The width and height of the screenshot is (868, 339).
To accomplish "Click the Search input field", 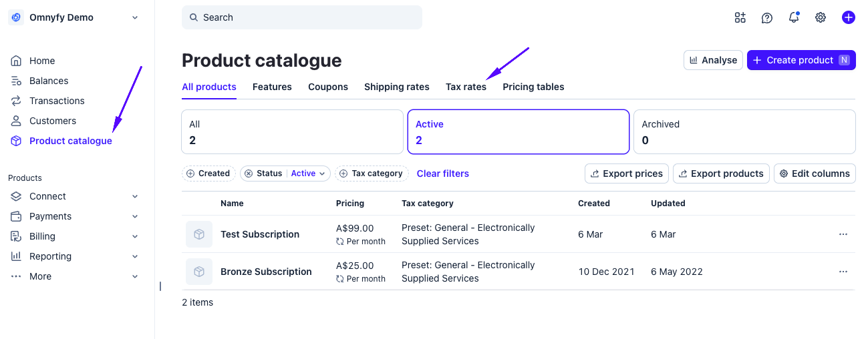I will point(302,17).
